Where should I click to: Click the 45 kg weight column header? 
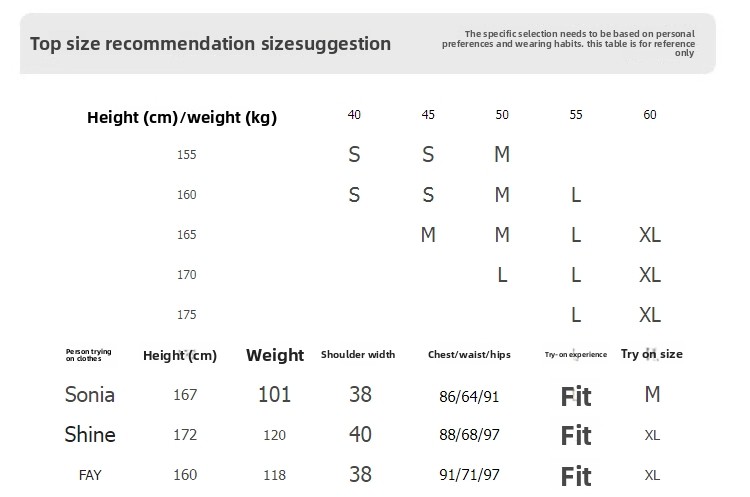[x=428, y=115]
